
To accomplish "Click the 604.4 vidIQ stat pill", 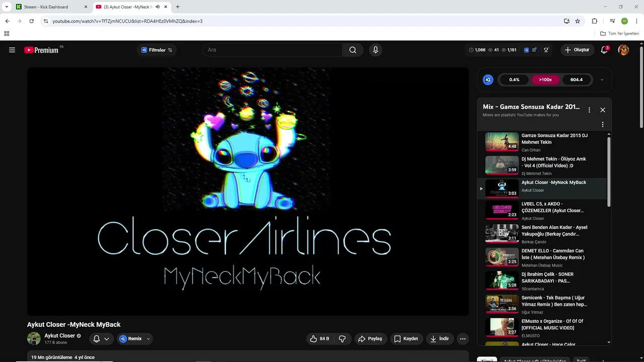I will [x=577, y=79].
